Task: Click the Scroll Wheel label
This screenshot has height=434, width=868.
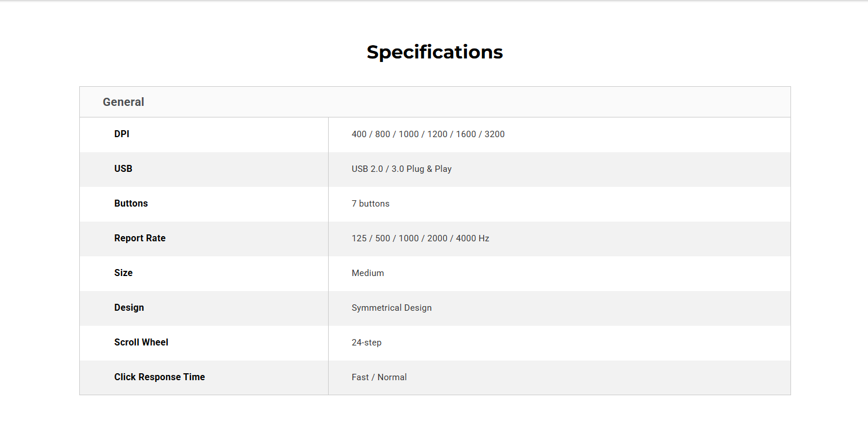Action: point(141,342)
